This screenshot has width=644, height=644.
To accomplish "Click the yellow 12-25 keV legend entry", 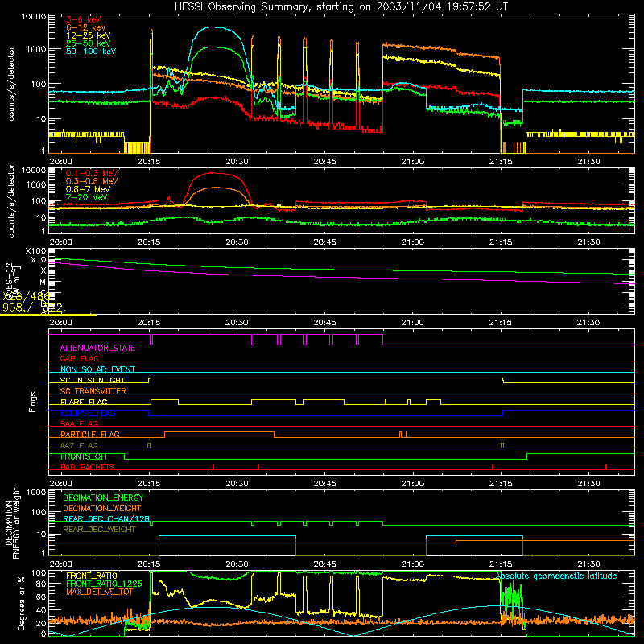I will (x=89, y=35).
